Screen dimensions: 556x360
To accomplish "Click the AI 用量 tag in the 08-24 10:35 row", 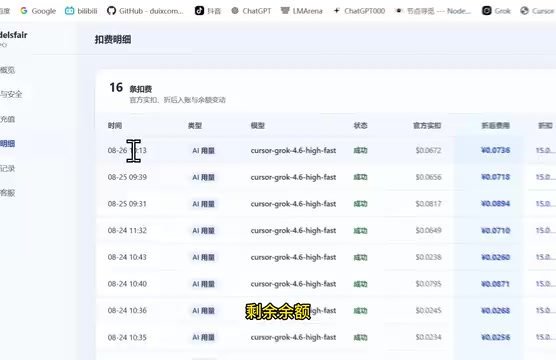I will pyautogui.click(x=204, y=337).
